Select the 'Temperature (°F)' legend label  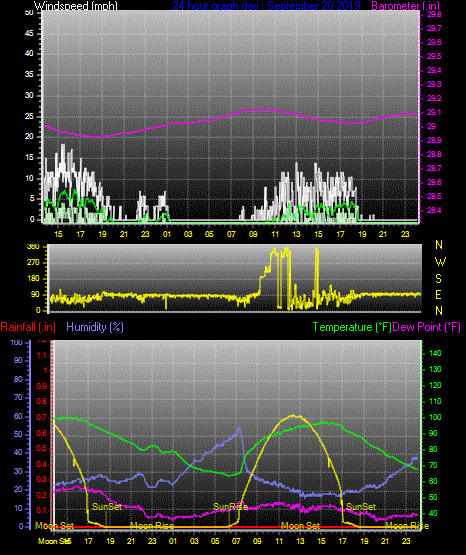352,327
